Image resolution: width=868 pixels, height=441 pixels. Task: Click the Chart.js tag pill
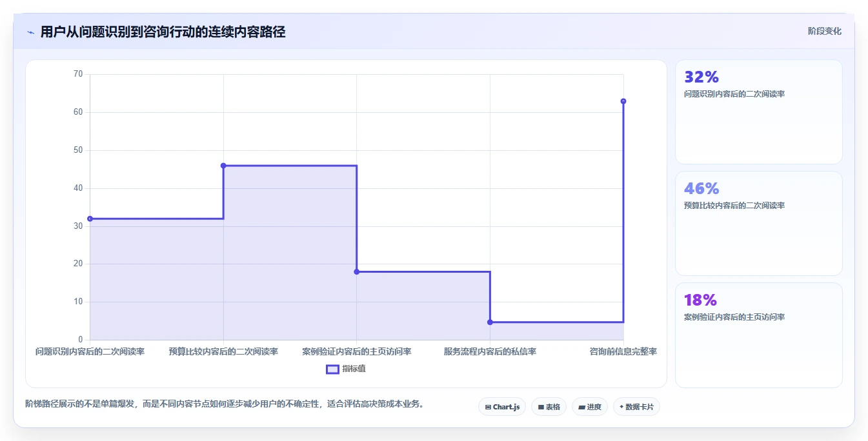[502, 407]
